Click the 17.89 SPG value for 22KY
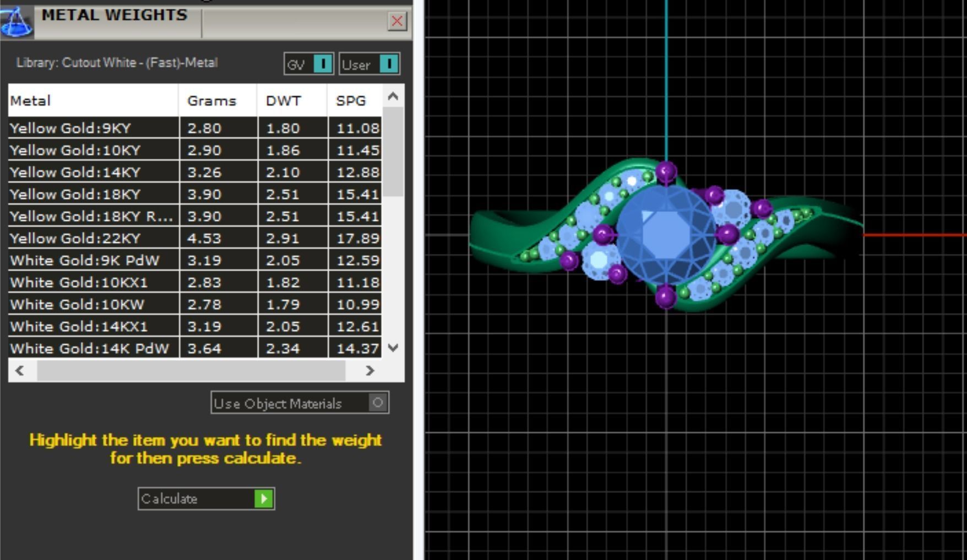967x560 pixels. (x=358, y=238)
